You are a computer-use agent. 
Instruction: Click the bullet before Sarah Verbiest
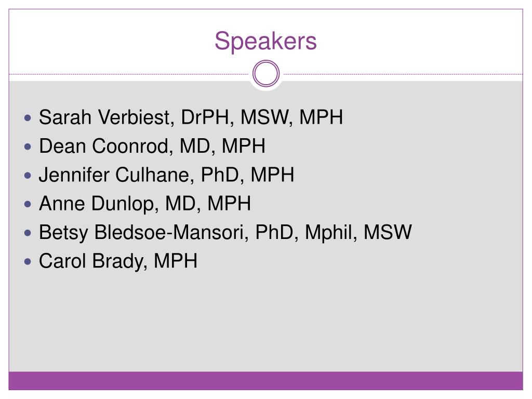pos(28,118)
